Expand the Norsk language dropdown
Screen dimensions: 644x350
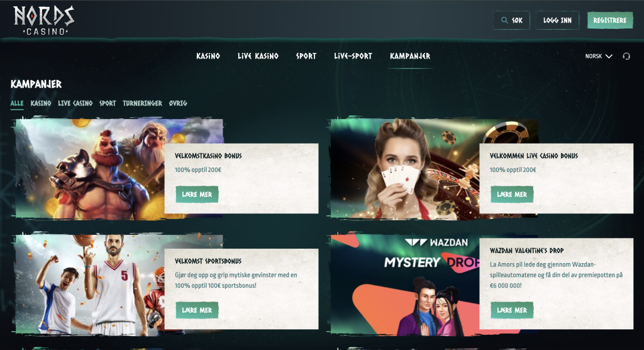tap(599, 57)
